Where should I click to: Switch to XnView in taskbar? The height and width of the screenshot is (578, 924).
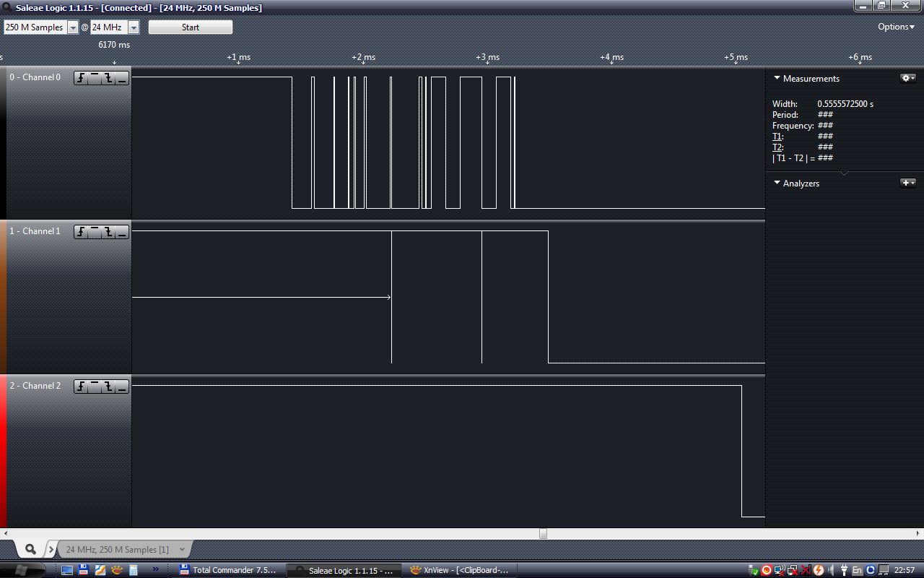coord(460,570)
